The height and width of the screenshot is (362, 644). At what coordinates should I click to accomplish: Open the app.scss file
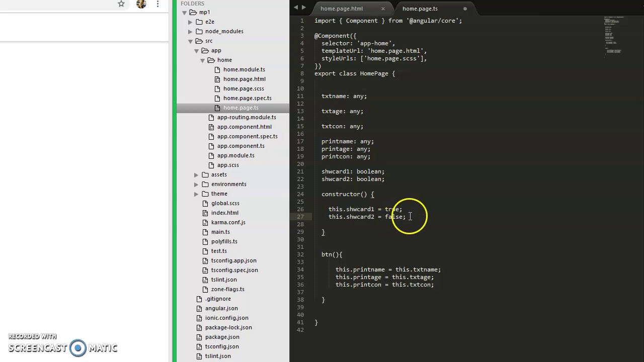(x=228, y=165)
